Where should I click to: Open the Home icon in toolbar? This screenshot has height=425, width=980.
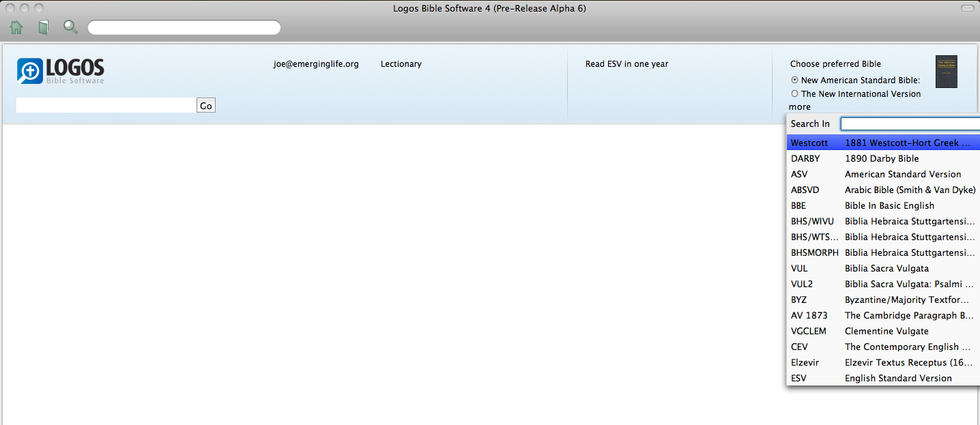click(16, 27)
